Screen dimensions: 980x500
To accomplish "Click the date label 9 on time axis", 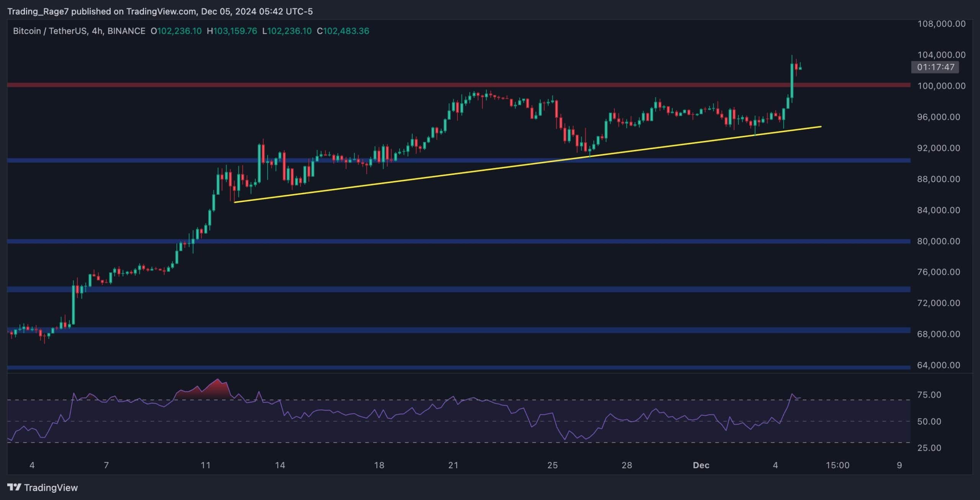I will click(899, 465).
